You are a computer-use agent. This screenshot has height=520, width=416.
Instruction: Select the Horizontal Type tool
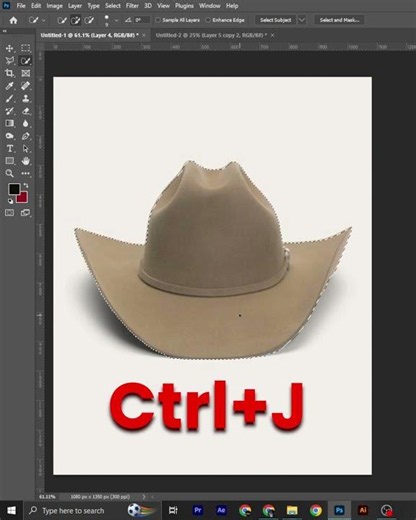tap(9, 149)
